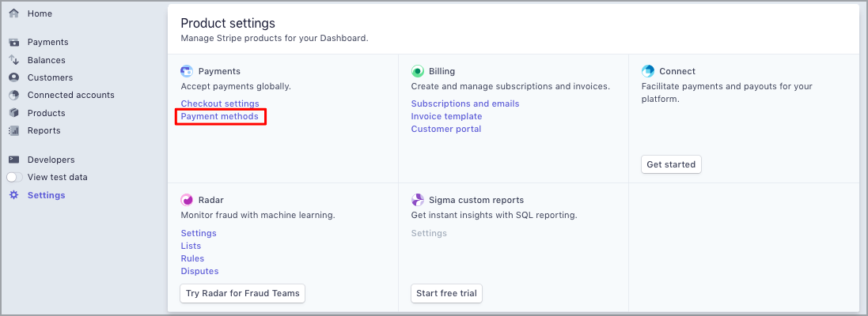Viewport: 868px width, 316px height.
Task: Click the pink Radar product icon
Action: [187, 200]
